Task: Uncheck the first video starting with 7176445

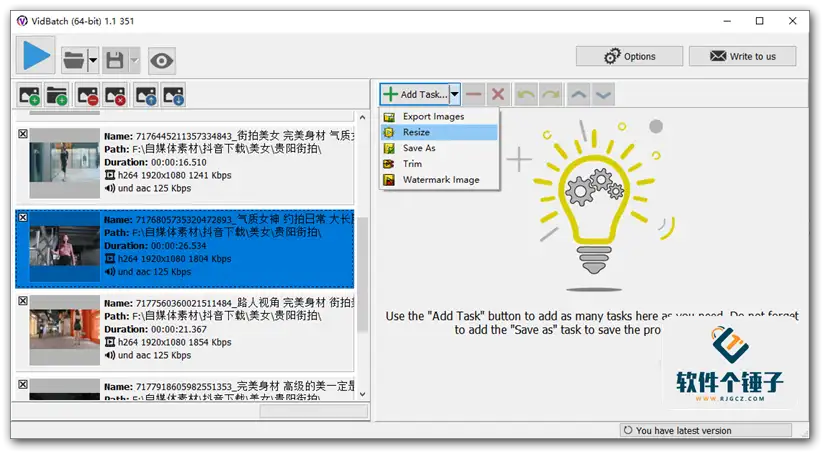Action: point(23,134)
